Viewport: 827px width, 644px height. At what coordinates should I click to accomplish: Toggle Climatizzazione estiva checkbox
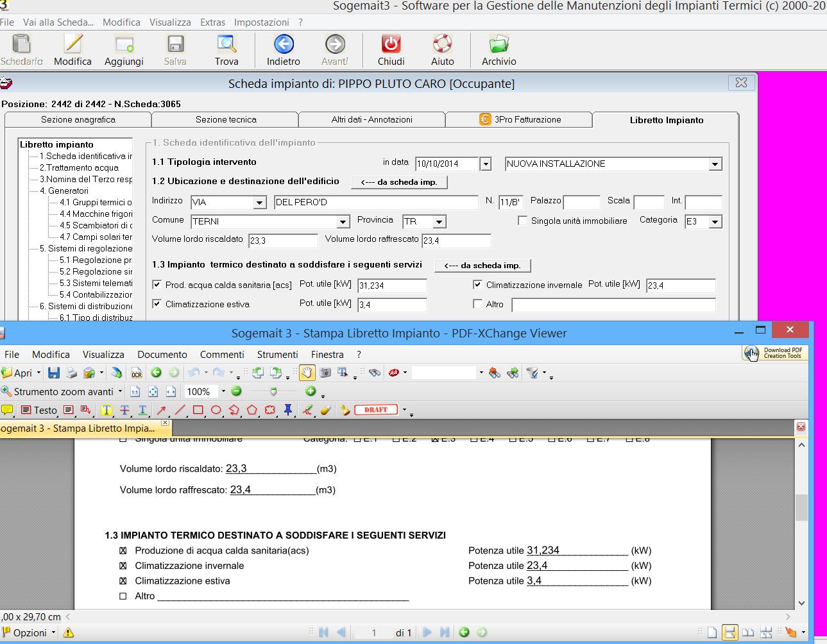157,304
